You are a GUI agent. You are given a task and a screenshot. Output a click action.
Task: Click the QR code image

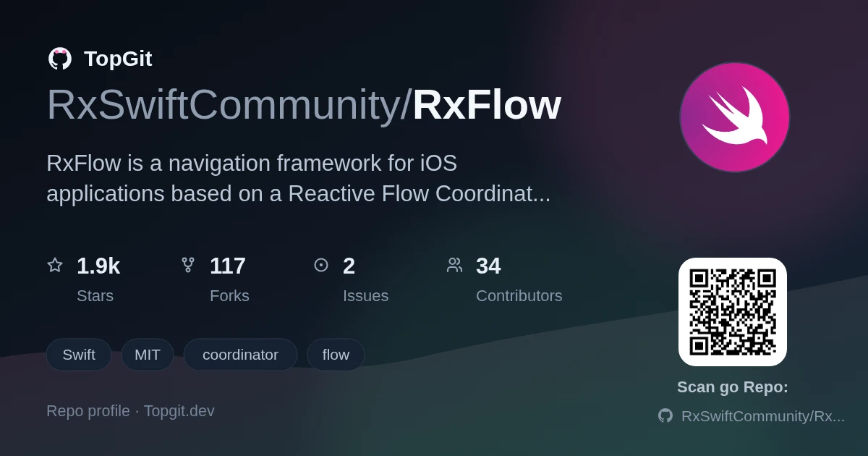tap(733, 312)
